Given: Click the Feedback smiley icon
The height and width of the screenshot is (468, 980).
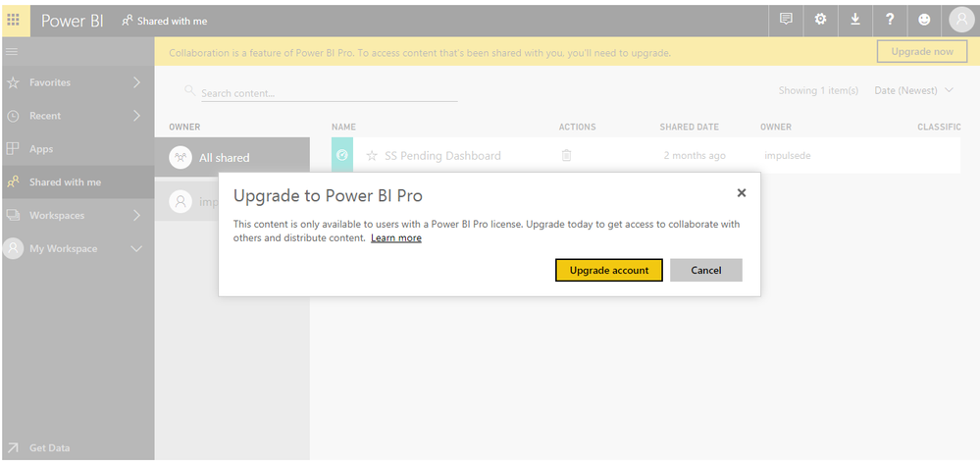Looking at the screenshot, I should click(x=924, y=20).
